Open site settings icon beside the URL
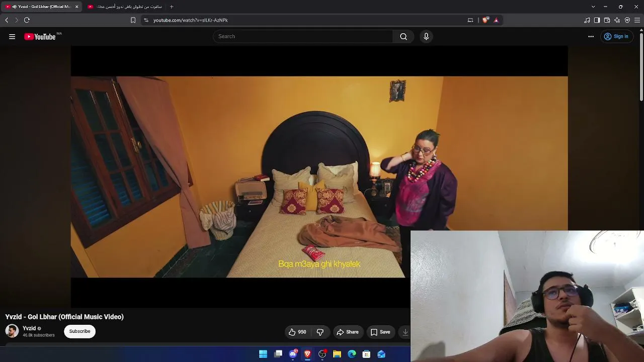644x362 pixels. pos(146,20)
